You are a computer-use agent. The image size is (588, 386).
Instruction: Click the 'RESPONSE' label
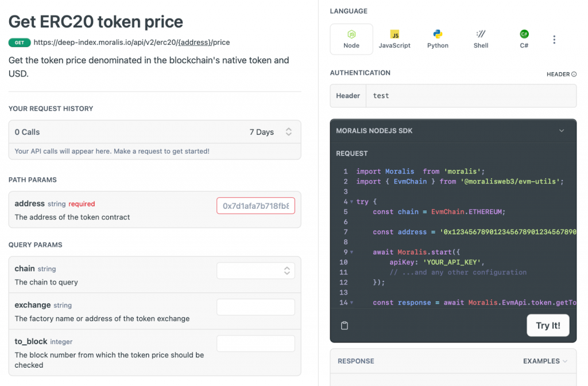click(x=356, y=361)
